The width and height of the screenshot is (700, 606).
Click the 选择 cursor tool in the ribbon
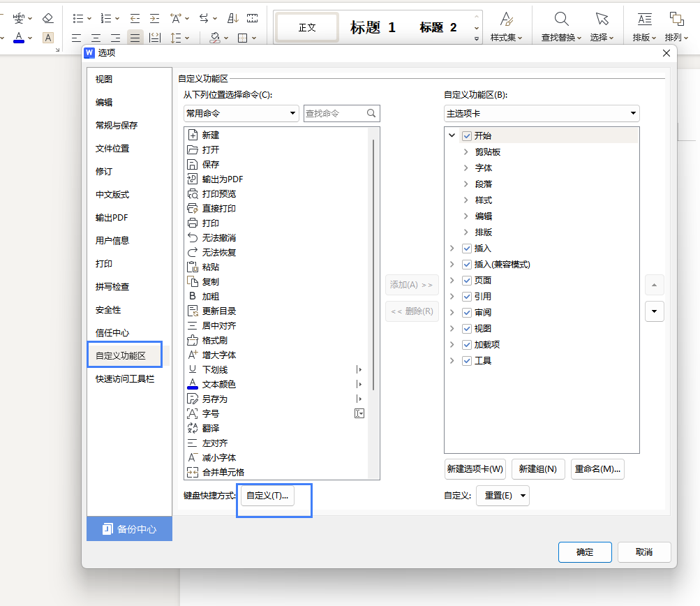[x=602, y=27]
